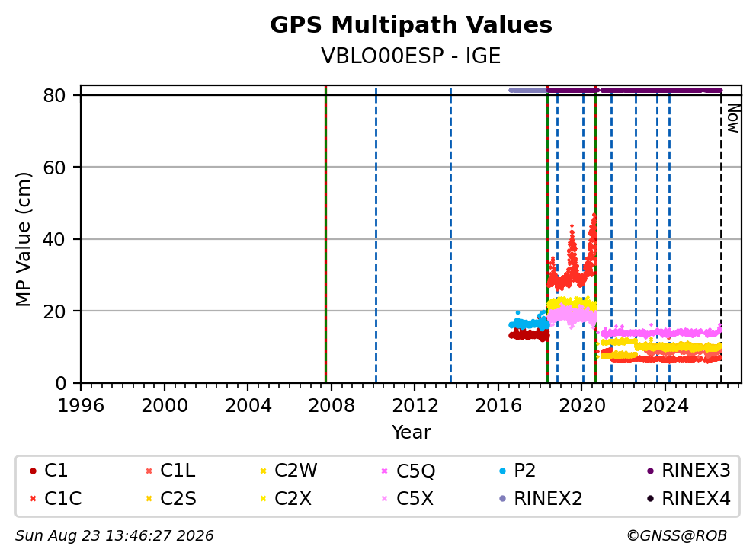Click the x-axis tick label '2012'
756x559 pixels.
tap(415, 406)
